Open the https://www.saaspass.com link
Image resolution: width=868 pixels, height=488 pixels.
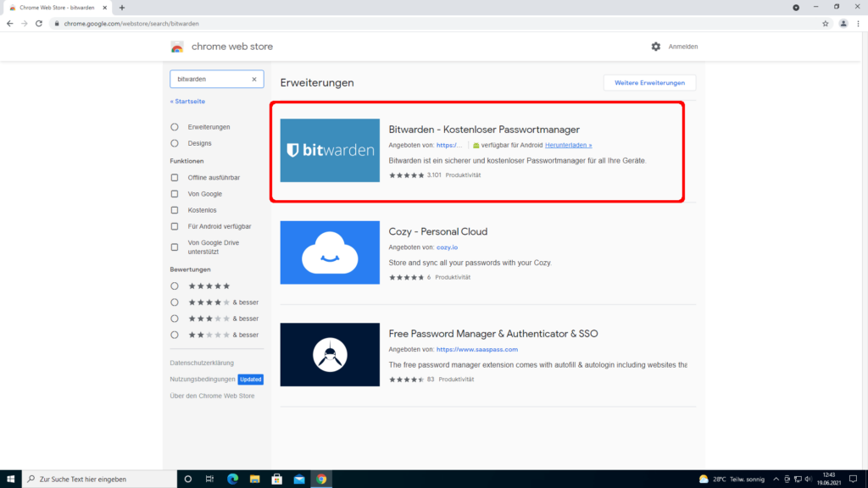click(476, 350)
